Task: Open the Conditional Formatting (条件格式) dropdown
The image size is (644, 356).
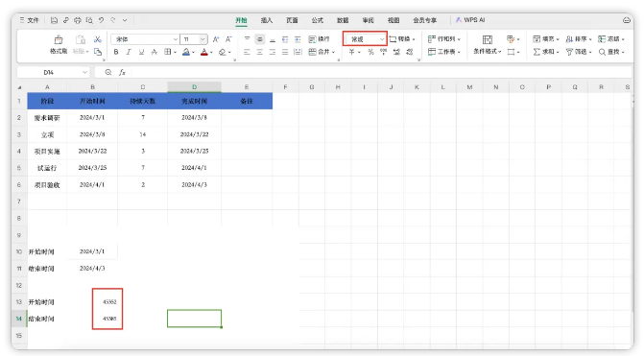Action: pos(488,44)
